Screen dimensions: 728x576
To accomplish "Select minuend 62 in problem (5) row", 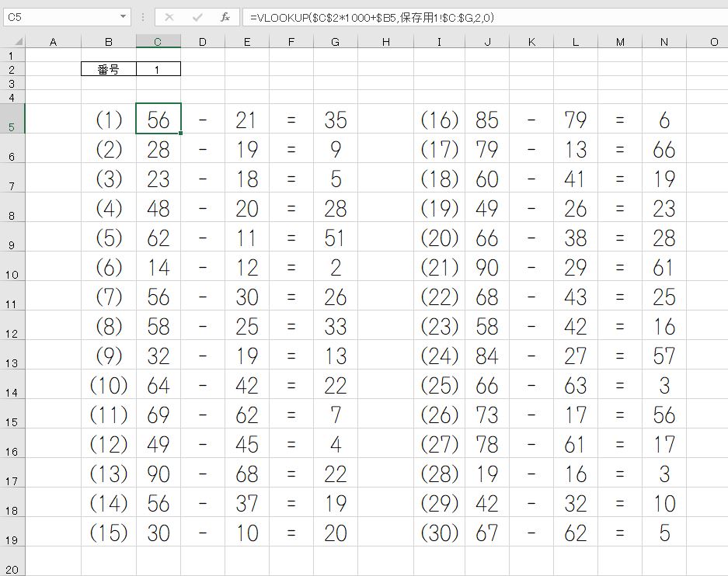I will pyautogui.click(x=158, y=238).
